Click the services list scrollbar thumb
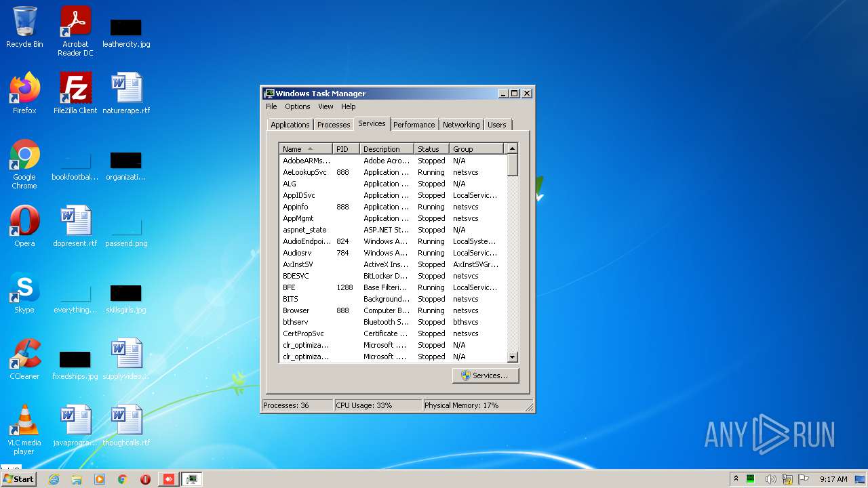Image resolution: width=868 pixels, height=488 pixels. pyautogui.click(x=512, y=165)
